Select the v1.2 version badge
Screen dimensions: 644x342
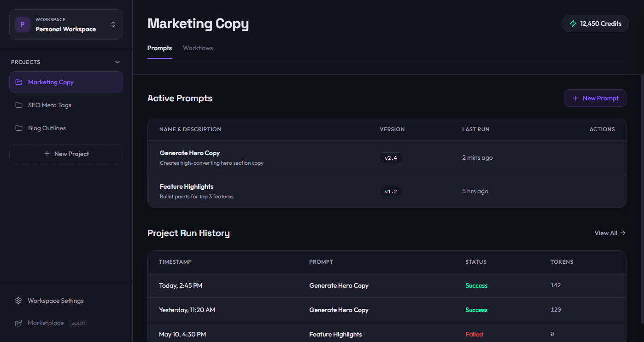[391, 191]
